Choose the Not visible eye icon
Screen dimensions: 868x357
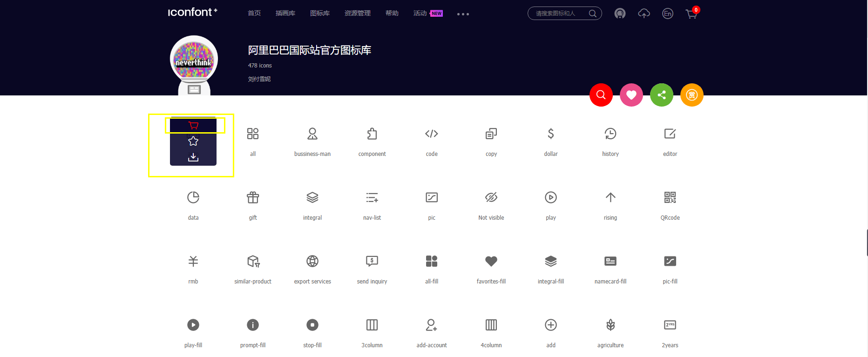(491, 197)
